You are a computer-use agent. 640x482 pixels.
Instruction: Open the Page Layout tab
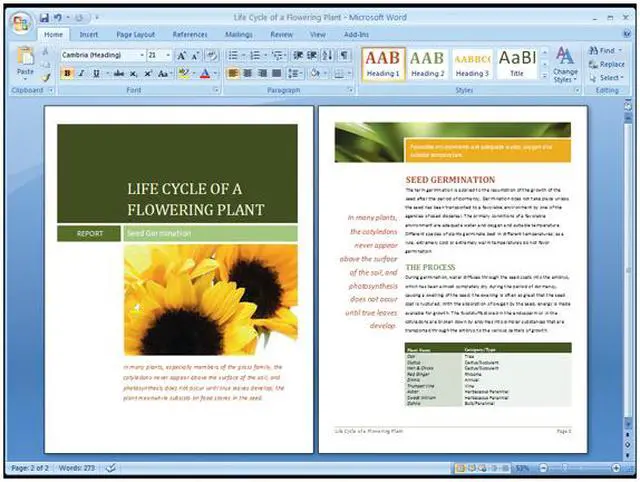[136, 35]
